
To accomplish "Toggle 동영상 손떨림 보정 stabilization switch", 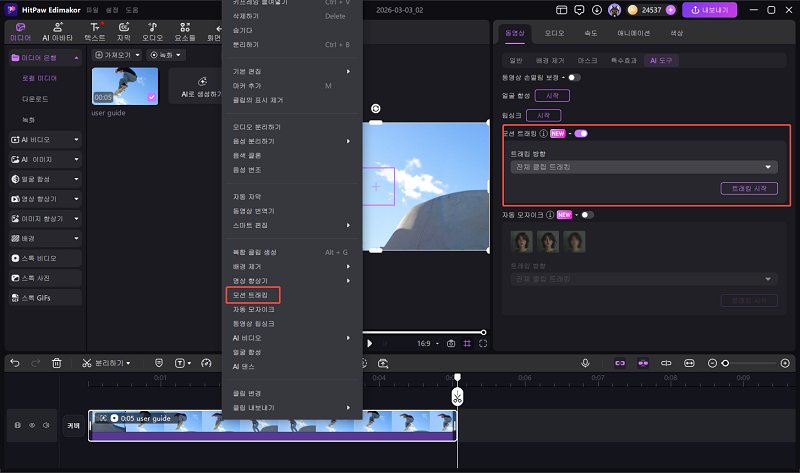I will tap(574, 78).
